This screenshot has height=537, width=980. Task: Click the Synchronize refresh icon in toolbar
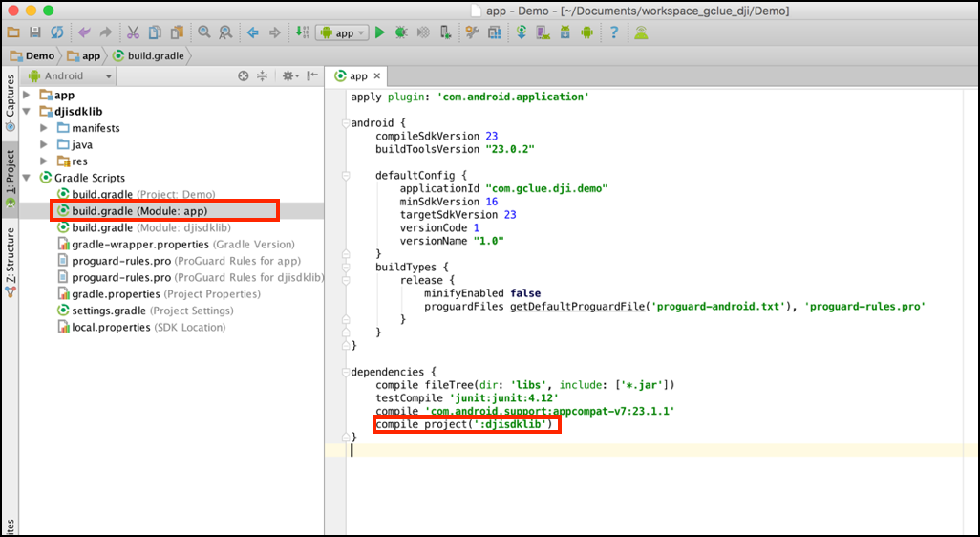click(x=57, y=32)
